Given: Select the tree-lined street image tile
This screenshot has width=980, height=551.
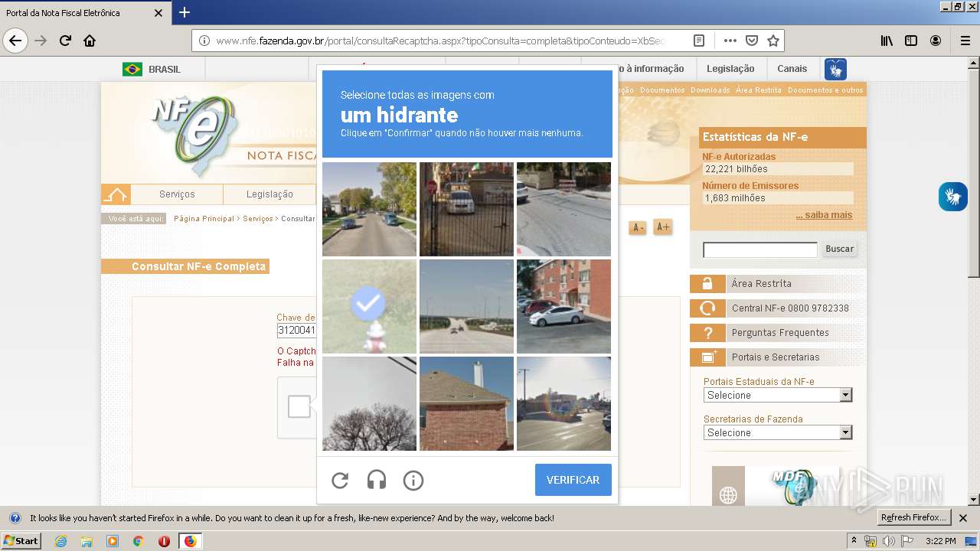Looking at the screenshot, I should (x=369, y=209).
